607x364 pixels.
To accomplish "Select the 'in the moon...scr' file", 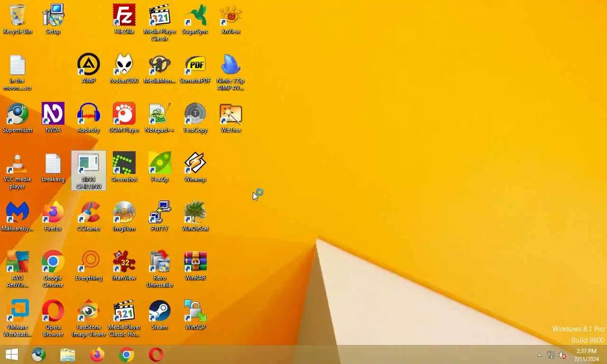I will coord(18,72).
